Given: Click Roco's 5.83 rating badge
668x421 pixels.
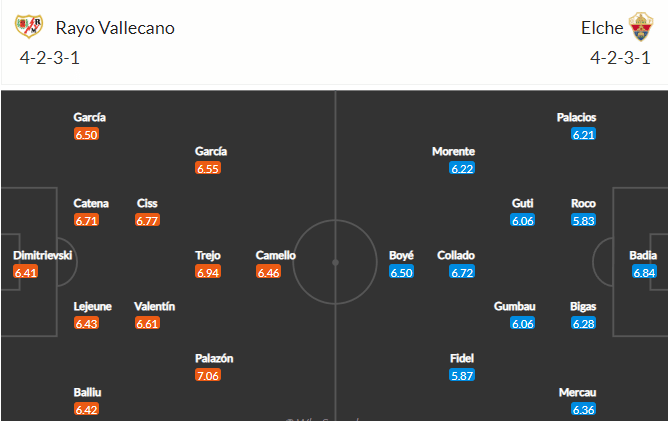Looking at the screenshot, I should click(583, 220).
